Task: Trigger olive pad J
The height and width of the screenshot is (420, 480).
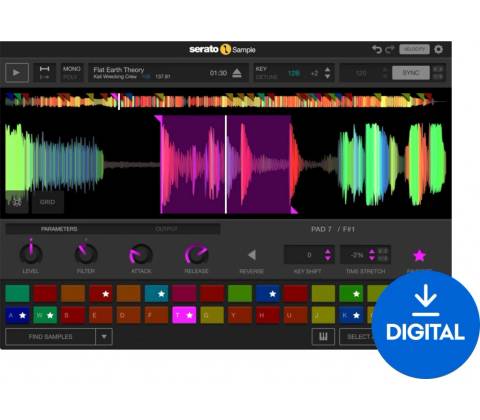Action: tap(323, 315)
